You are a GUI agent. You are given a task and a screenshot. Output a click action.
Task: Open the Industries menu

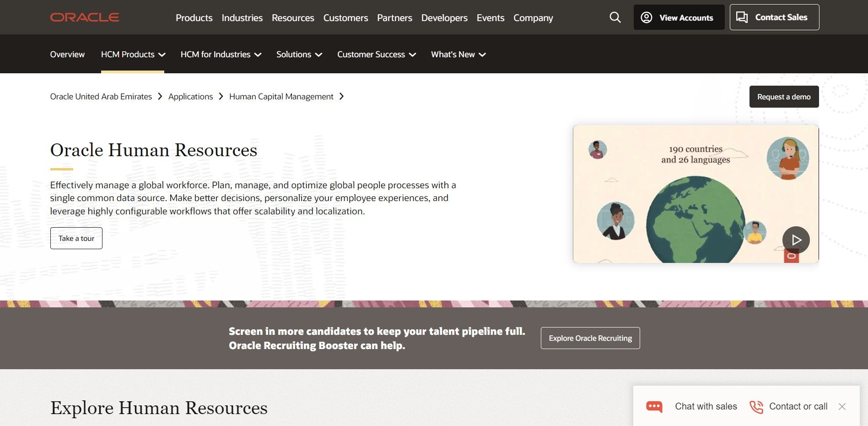(x=242, y=18)
